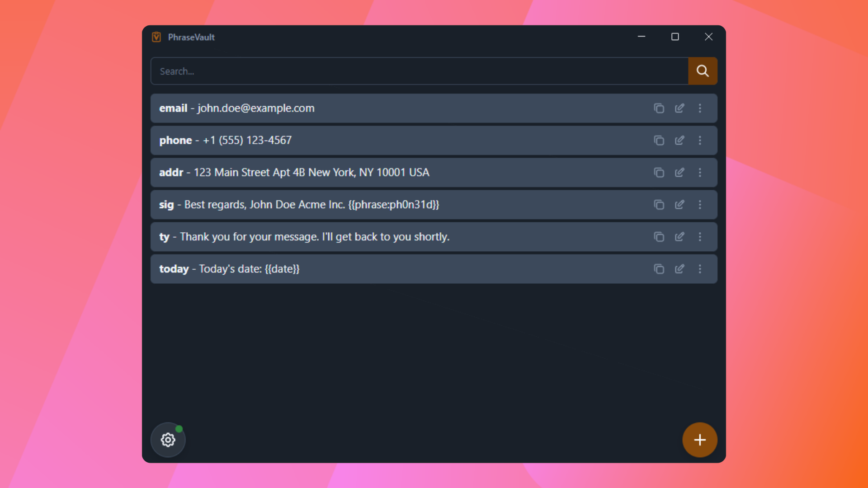The height and width of the screenshot is (488, 868).
Task: Expand more actions for the today phrase
Action: click(700, 268)
